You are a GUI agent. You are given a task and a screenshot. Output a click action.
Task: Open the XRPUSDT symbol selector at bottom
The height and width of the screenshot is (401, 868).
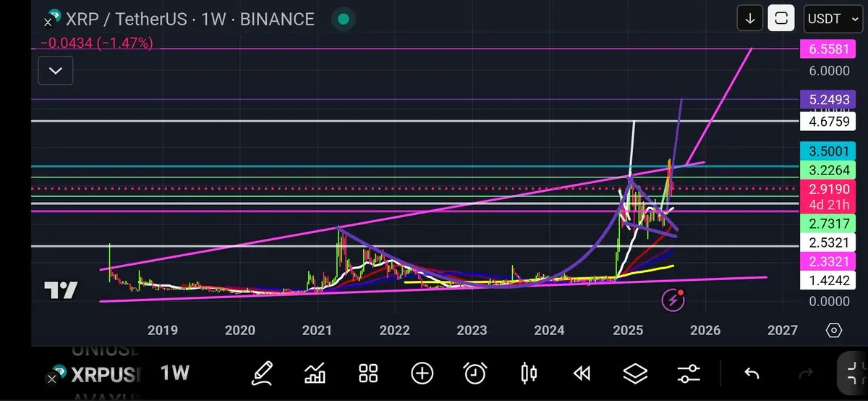[94, 374]
